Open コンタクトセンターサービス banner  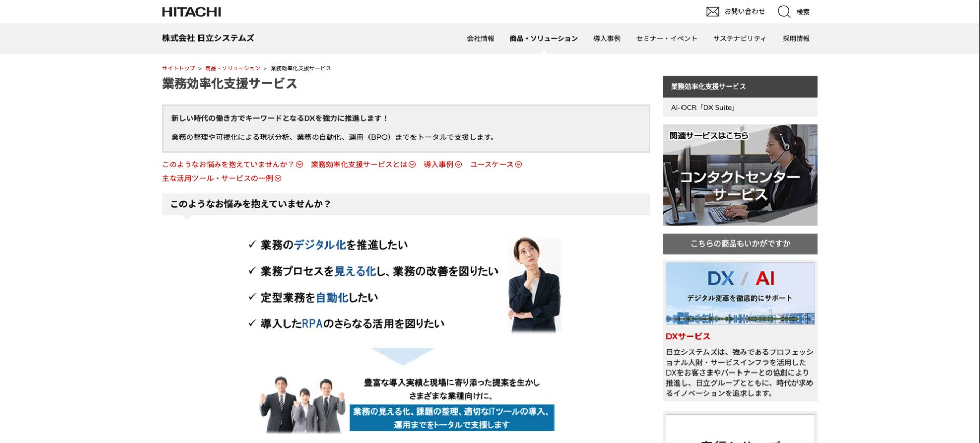[x=740, y=175]
